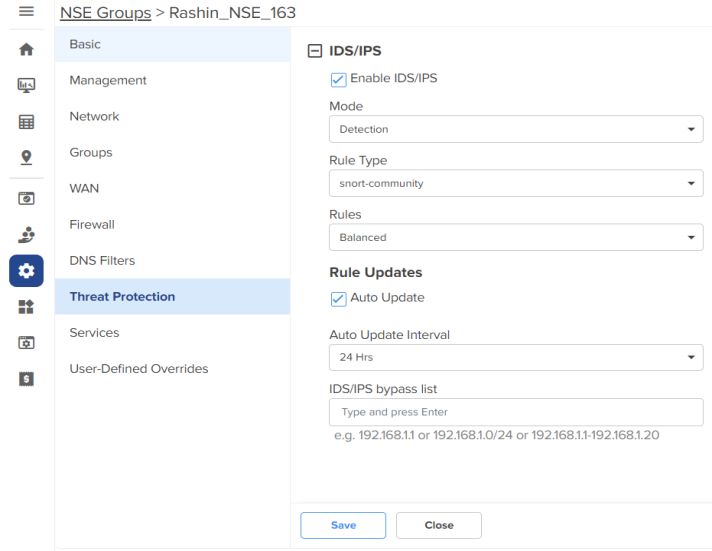
Task: Uncheck the Enable IDS/IPS checkbox
Action: 338,79
